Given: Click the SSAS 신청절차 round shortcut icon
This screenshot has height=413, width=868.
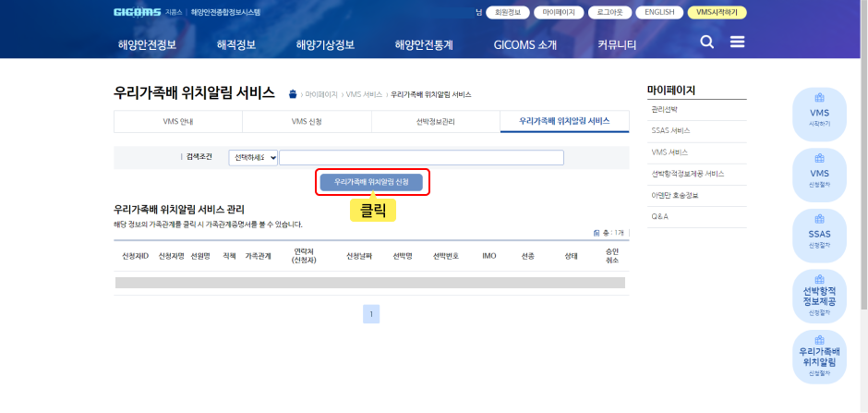Looking at the screenshot, I should point(819,236).
